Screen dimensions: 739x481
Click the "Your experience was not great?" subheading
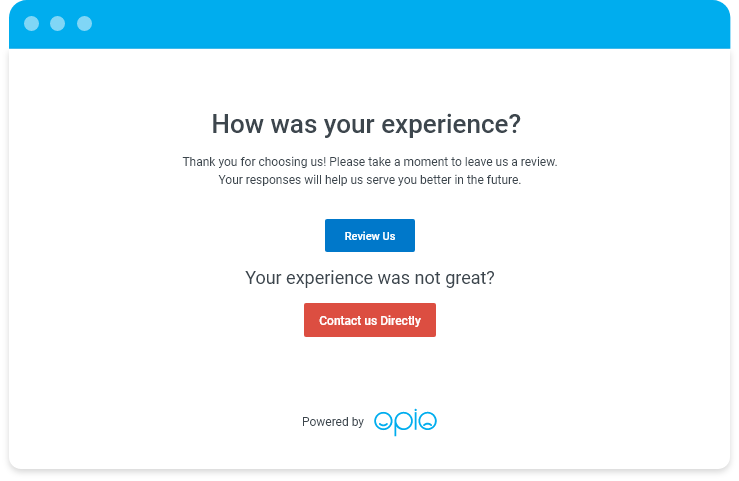pos(369,278)
